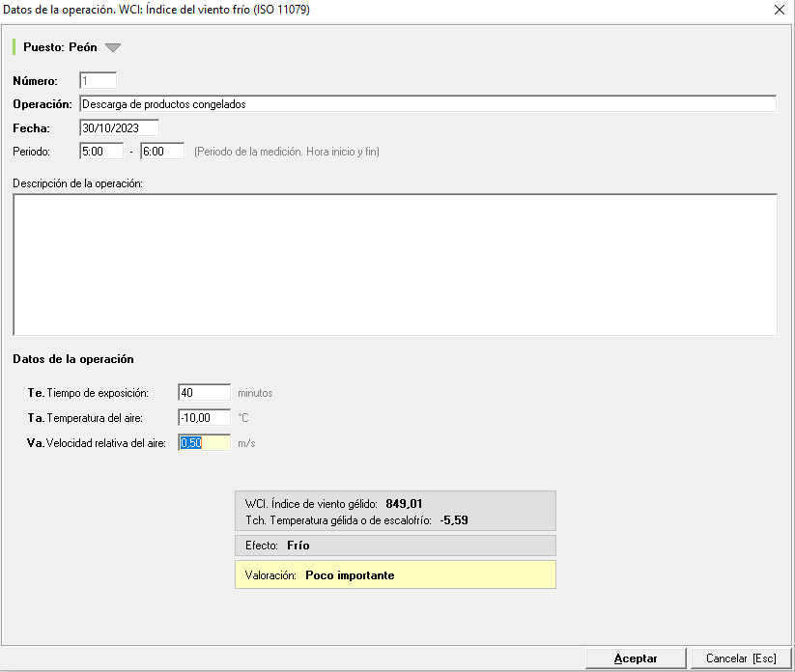Click the Puesto: Peón heading text
The image size is (795, 672).
pyautogui.click(x=60, y=47)
